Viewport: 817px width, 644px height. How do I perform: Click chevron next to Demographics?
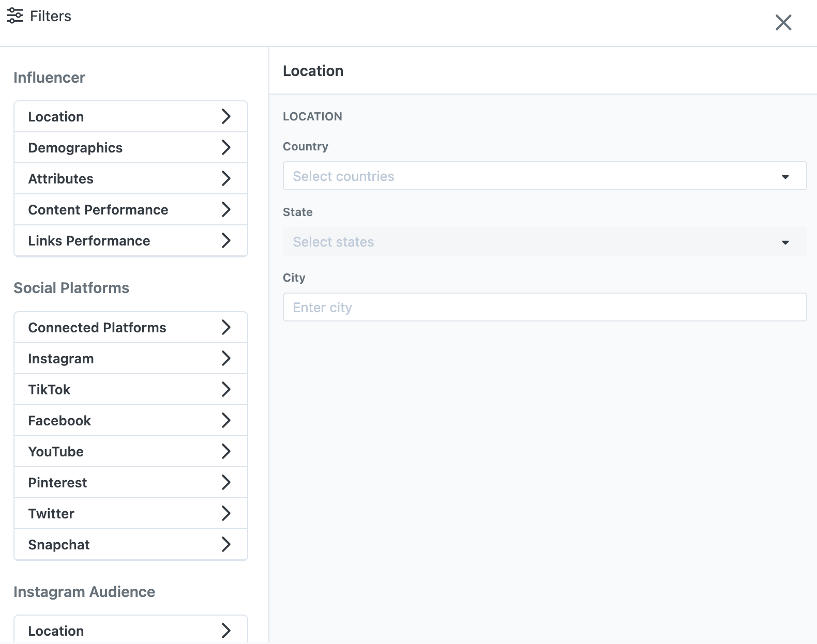point(226,147)
